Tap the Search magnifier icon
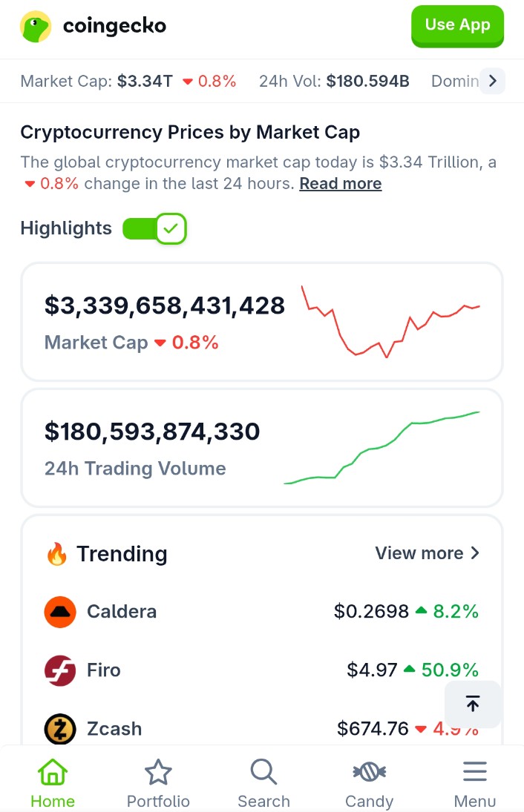524x812 pixels. tap(263, 773)
